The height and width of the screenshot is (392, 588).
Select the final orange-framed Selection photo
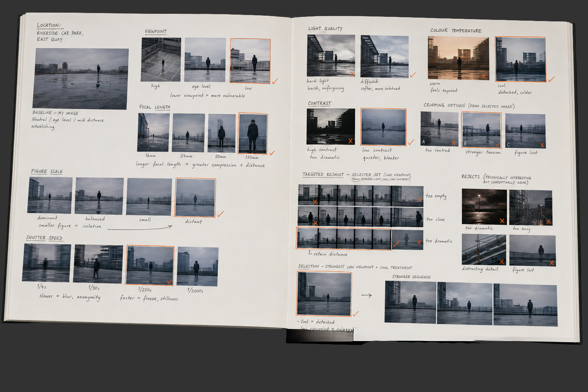(x=324, y=294)
